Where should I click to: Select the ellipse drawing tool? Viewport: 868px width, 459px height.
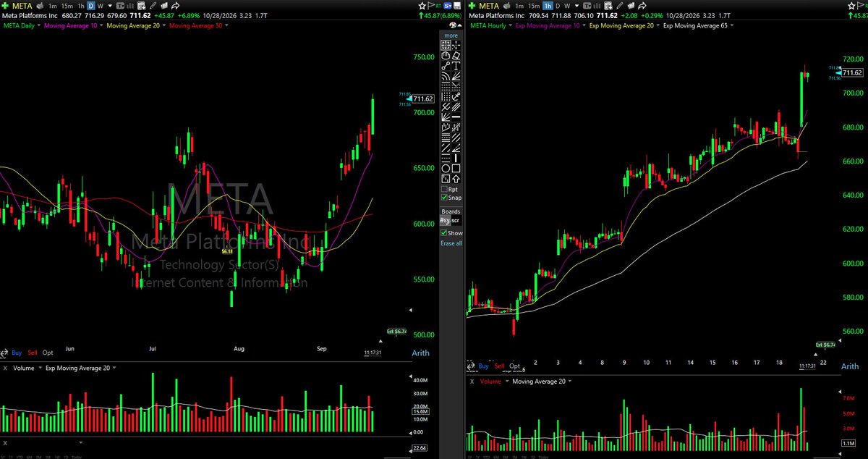pyautogui.click(x=446, y=168)
